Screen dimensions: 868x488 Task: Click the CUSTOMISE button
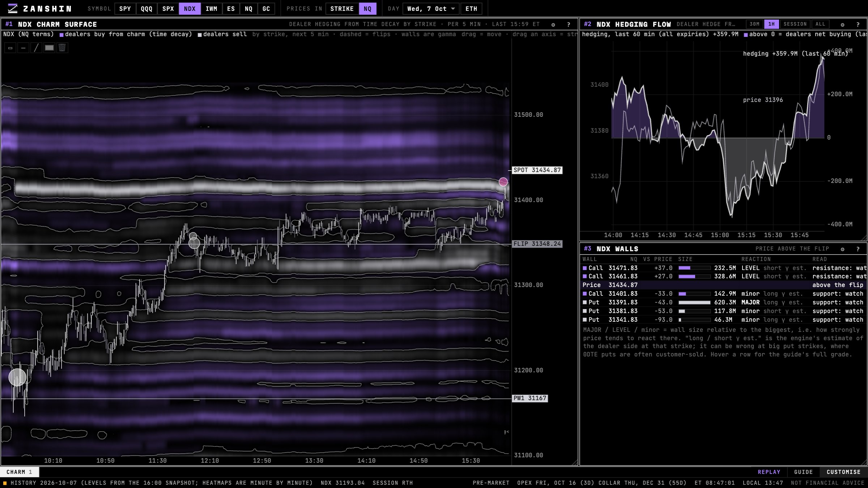[x=843, y=472]
